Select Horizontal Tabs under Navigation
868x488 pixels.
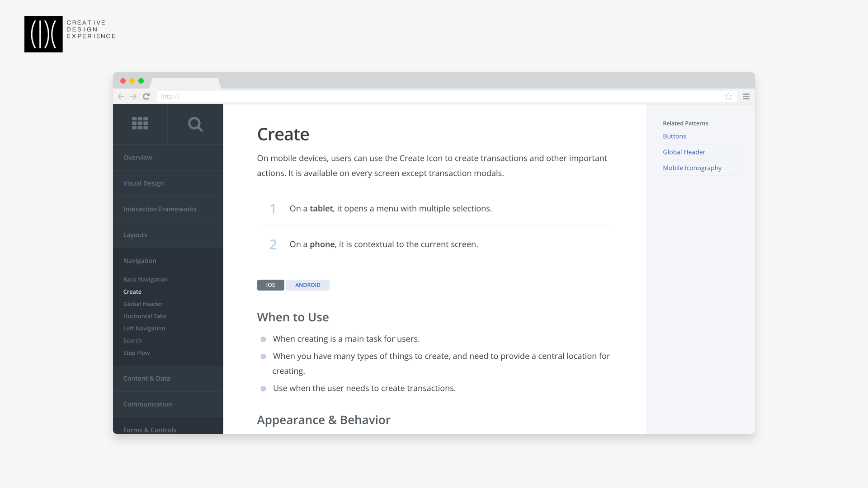coord(145,316)
